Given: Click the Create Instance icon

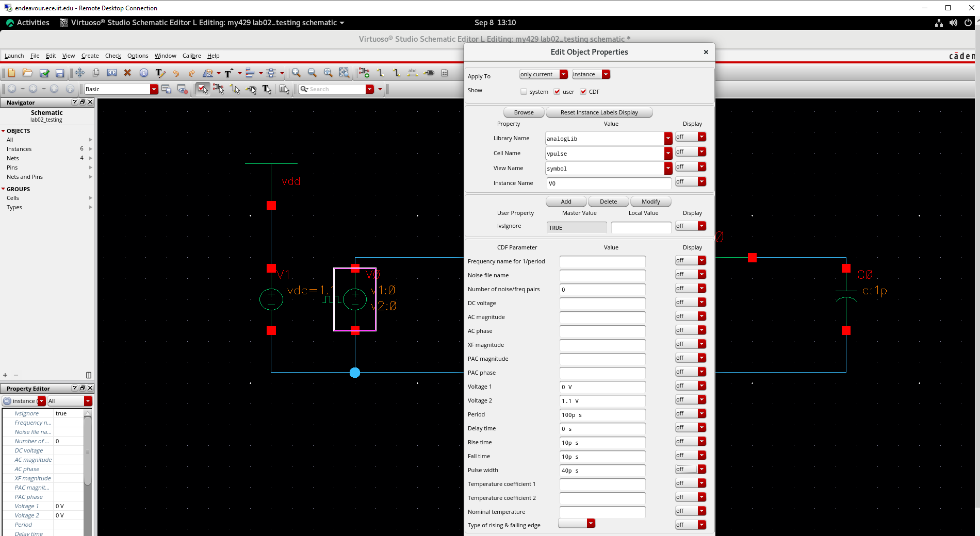Looking at the screenshot, I should tap(364, 73).
